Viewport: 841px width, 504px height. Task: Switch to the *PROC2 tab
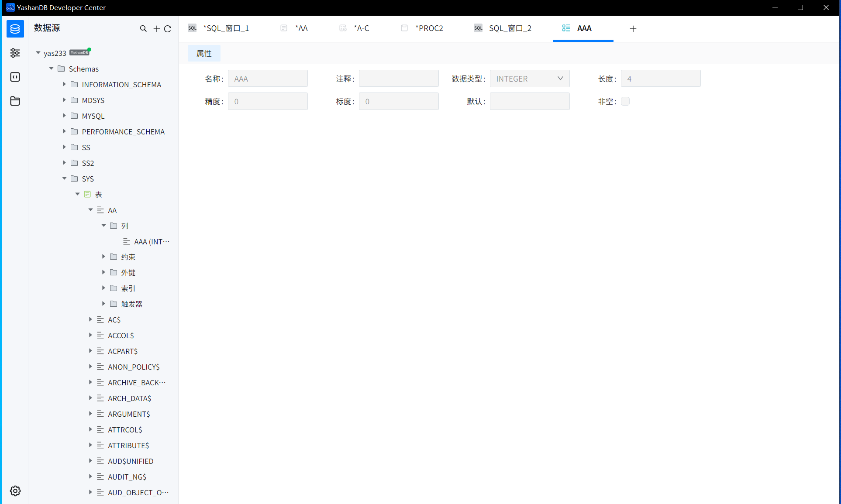(428, 28)
